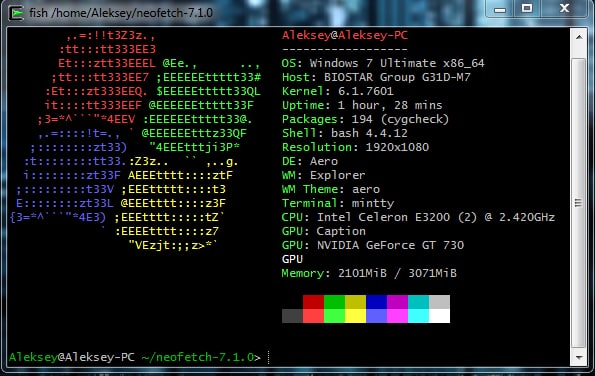Screen dimensions: 595x376
Task: Click the 'WM: Explorer' line
Action: pyautogui.click(x=324, y=176)
